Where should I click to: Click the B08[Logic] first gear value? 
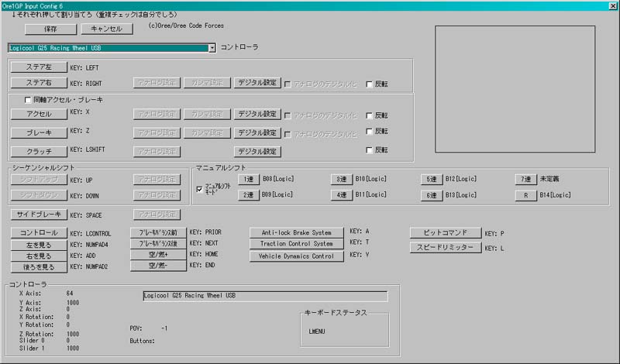click(278, 179)
